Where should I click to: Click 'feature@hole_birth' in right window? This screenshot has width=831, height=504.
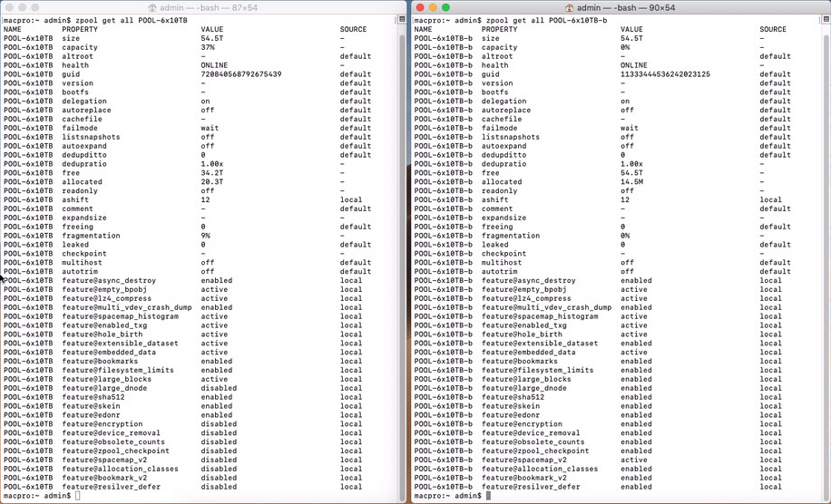pos(522,334)
